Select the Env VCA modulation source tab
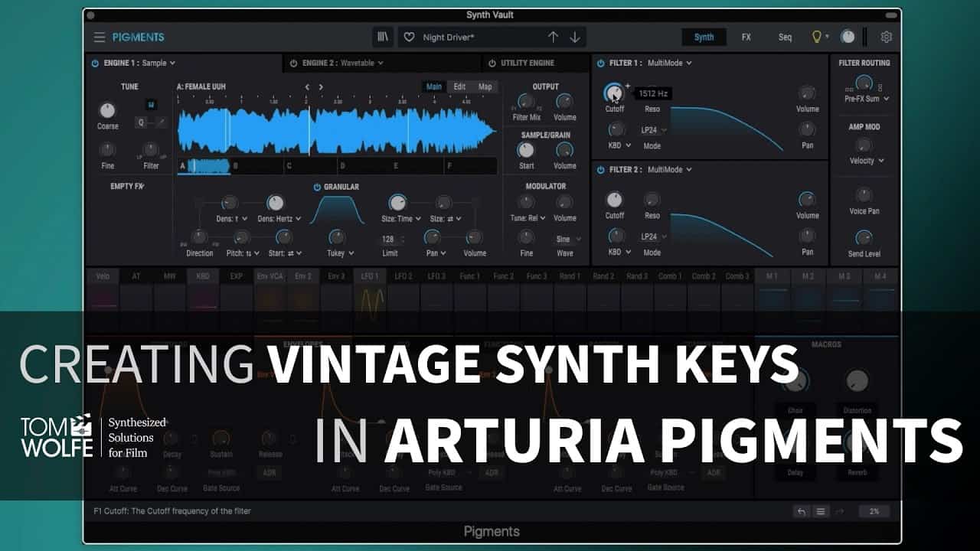 coord(269,276)
